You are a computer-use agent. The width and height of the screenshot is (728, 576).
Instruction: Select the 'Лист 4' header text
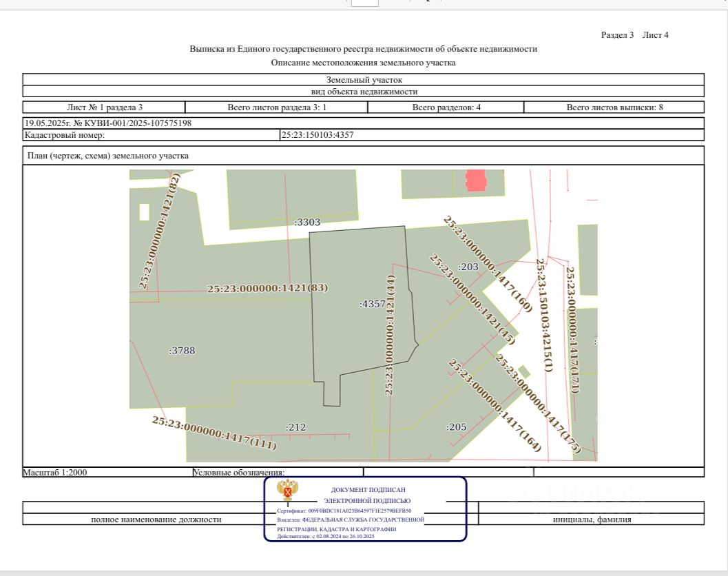[655, 35]
